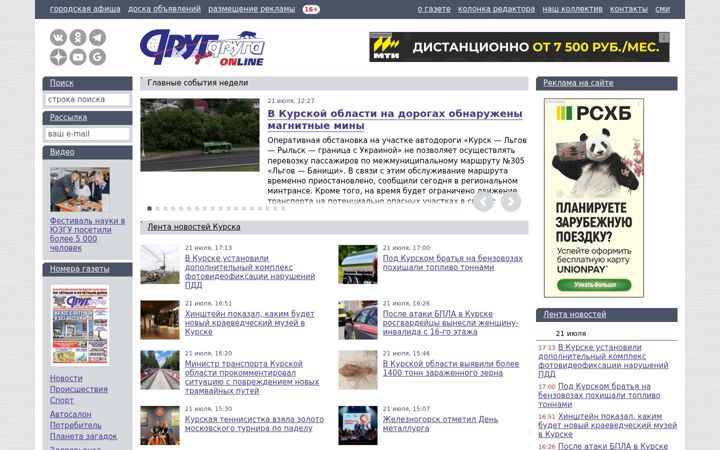The image size is (720, 450).
Task: Open article on фотовидеофиксации нарушений ПДД
Action: 250,271
